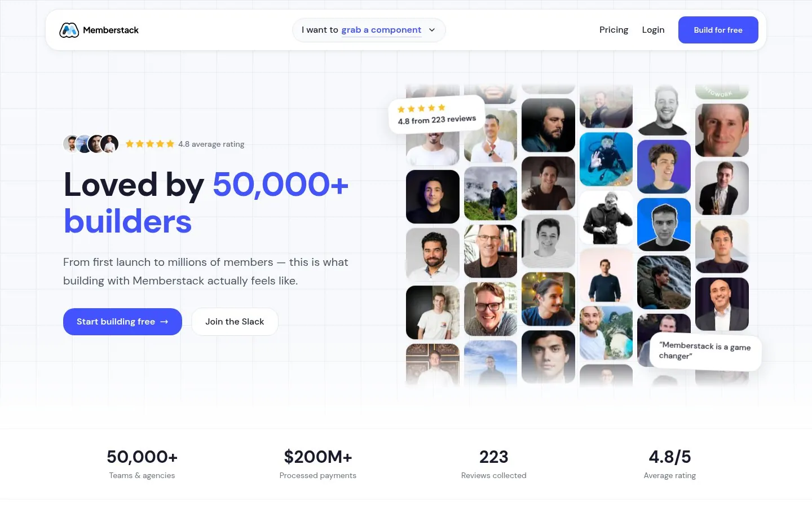The width and height of the screenshot is (812, 508).
Task: Click the '50,000+' teams stat
Action: pos(142,457)
